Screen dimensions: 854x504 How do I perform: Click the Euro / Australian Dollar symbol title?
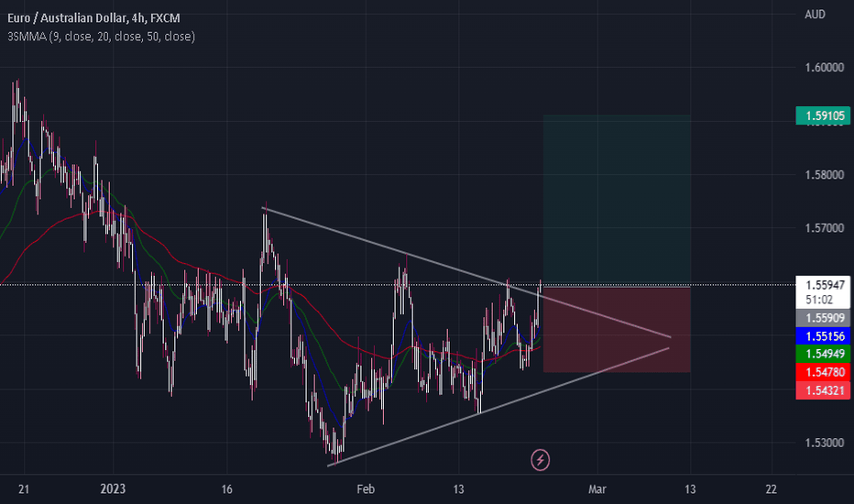point(93,18)
